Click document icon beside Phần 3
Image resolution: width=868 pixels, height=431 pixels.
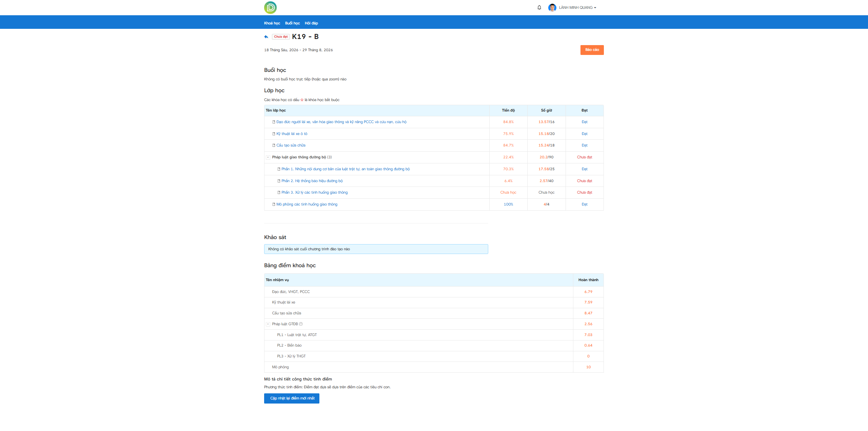coord(279,193)
